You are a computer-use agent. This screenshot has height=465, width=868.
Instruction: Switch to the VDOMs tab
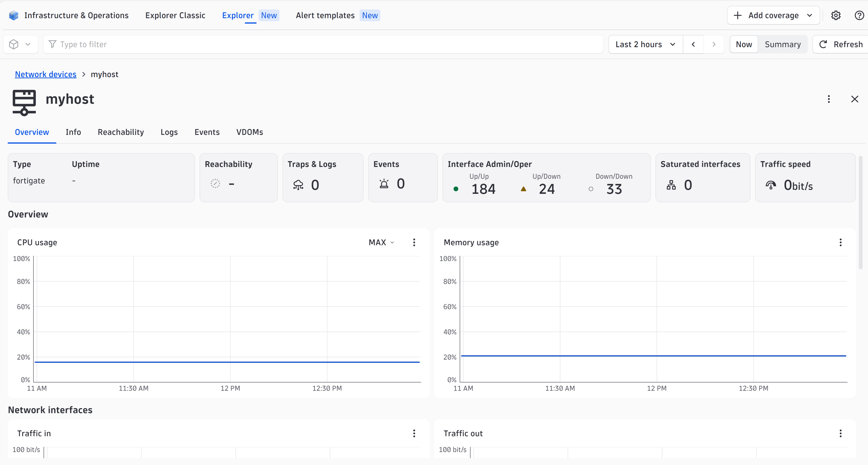[250, 132]
